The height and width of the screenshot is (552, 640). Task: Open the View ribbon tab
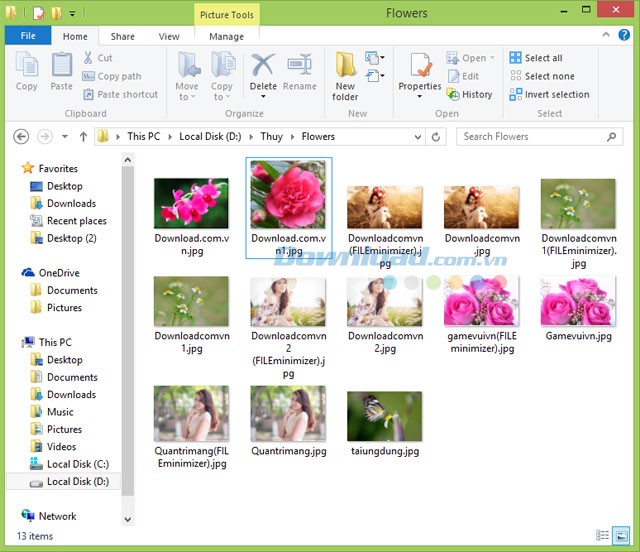coord(169,37)
